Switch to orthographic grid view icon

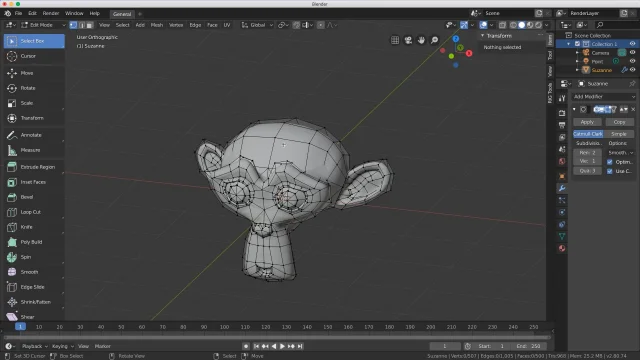tap(395, 40)
